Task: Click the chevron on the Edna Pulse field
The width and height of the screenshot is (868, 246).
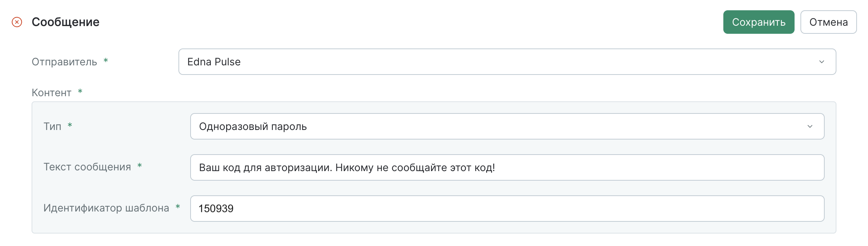Action: click(822, 62)
